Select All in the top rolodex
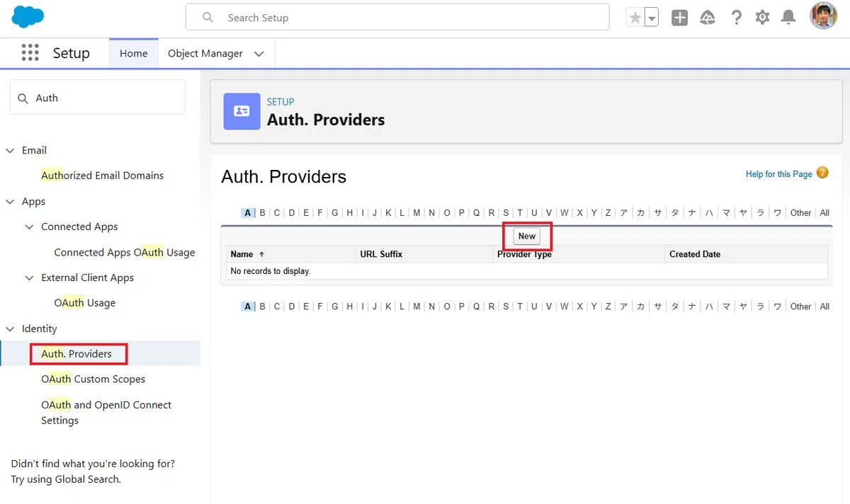 (x=824, y=212)
